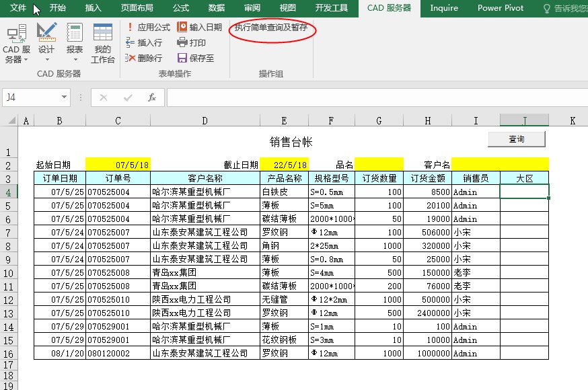The image size is (588, 390).
Task: Click the 应用公式 icon
Action: click(x=131, y=28)
